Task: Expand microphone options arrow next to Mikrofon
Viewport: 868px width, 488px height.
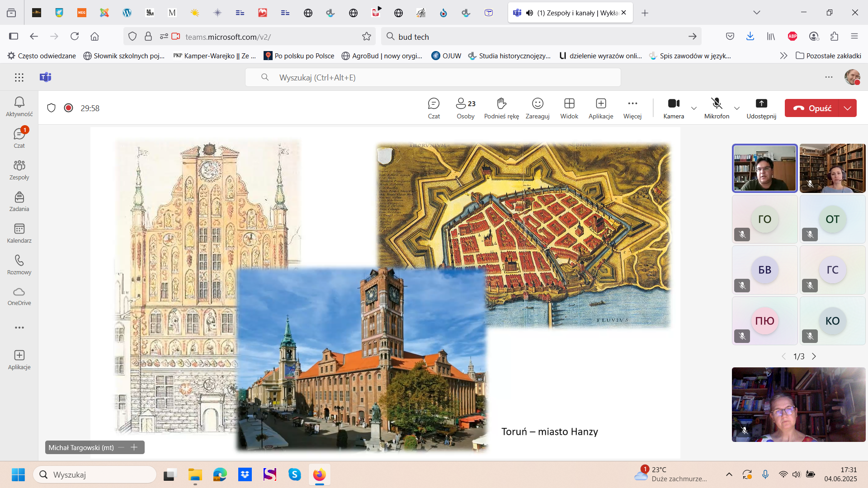Action: [x=737, y=108]
